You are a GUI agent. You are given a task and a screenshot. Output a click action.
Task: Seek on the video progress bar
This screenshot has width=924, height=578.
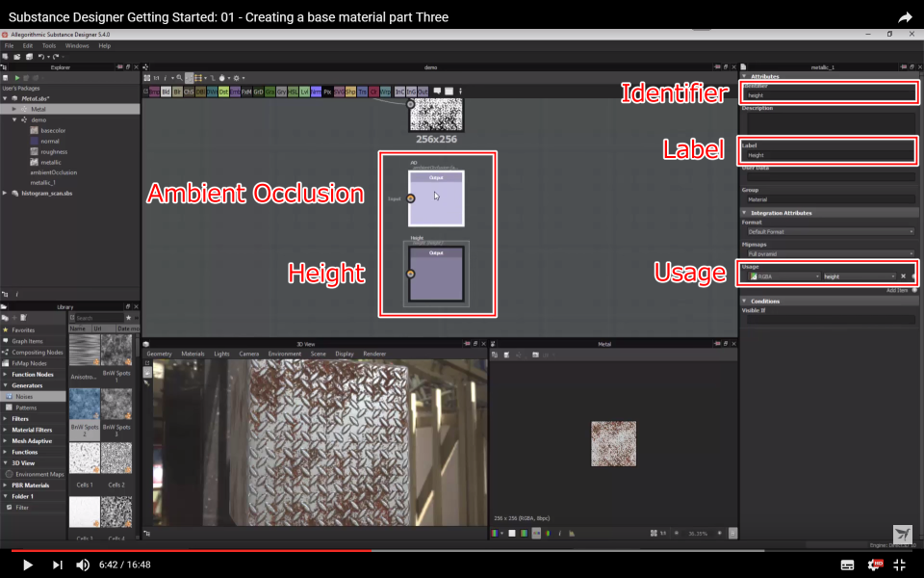click(x=462, y=551)
